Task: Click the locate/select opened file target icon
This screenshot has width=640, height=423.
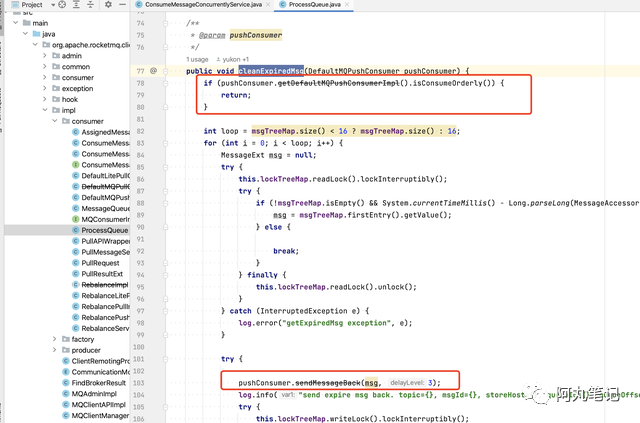Action: point(62,4)
